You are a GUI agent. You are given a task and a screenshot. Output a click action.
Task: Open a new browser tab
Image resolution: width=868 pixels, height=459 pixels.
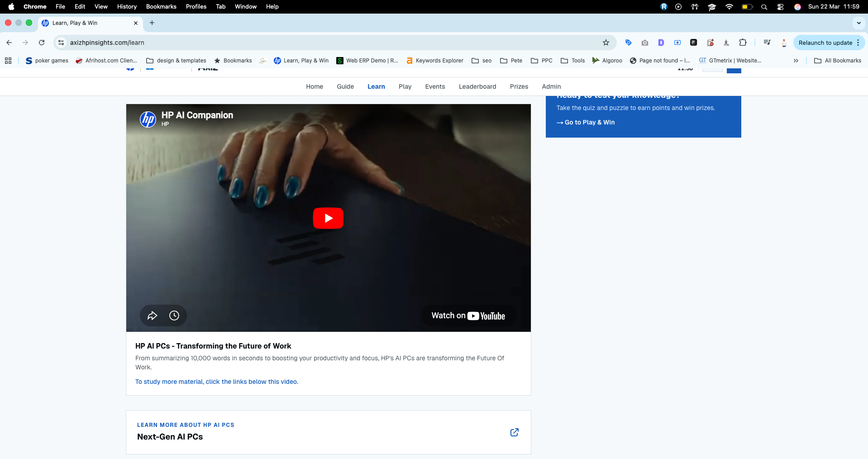point(152,23)
